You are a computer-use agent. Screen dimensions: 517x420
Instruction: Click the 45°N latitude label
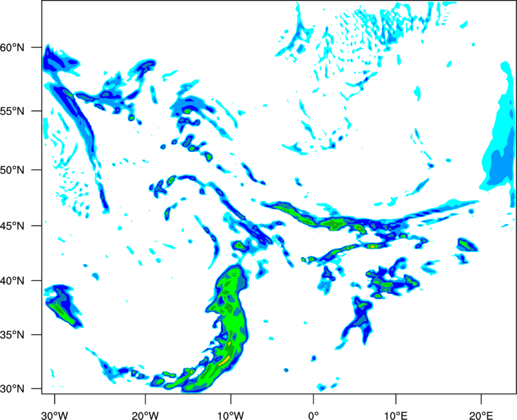tap(12, 226)
